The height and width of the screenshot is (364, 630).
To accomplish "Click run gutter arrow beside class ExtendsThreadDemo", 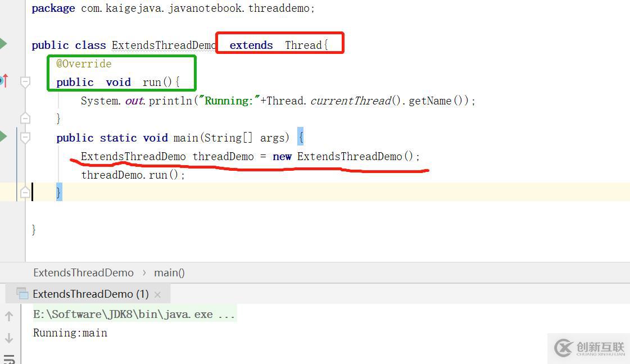I will click(3, 43).
